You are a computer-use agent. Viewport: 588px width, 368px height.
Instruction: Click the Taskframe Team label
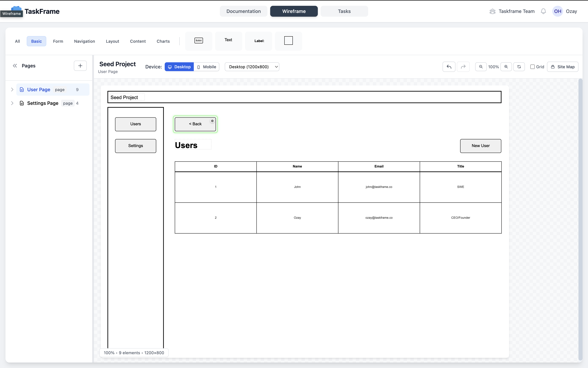(517, 11)
